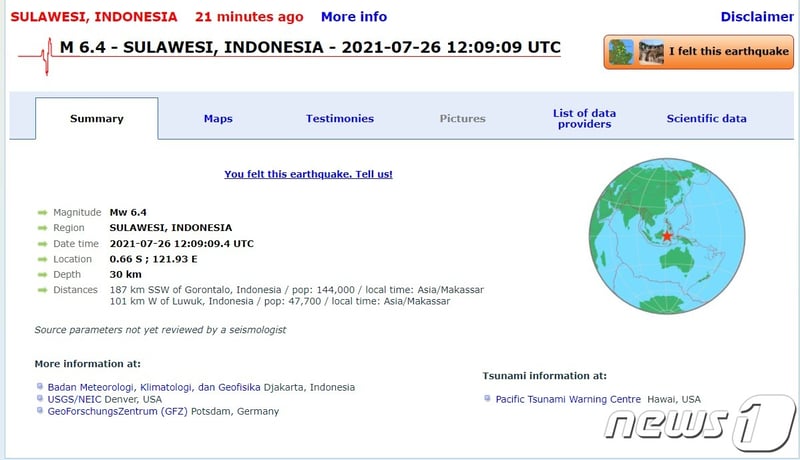This screenshot has width=800, height=460.
Task: Open the Scientific data tab
Action: click(x=706, y=119)
